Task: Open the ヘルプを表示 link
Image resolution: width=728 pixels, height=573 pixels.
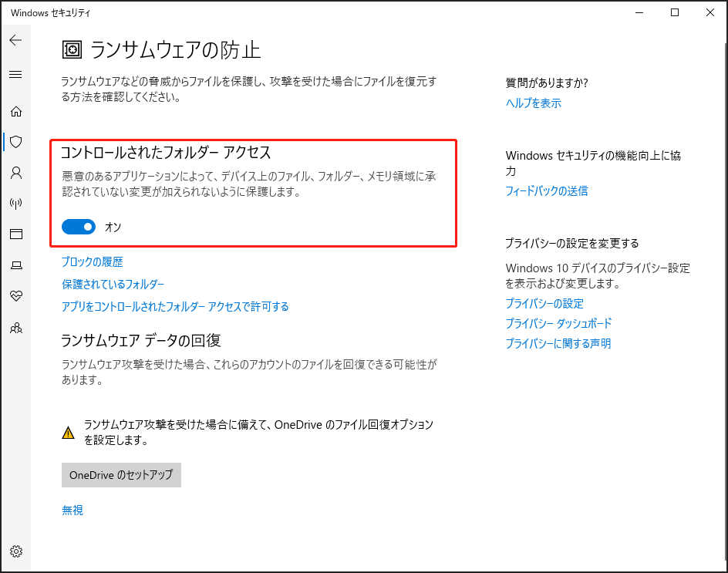Action: pyautogui.click(x=534, y=103)
